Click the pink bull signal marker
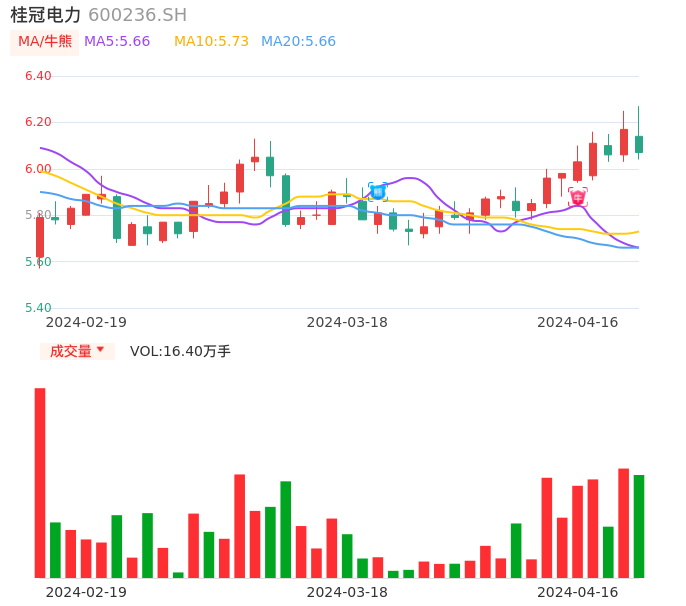 click(578, 197)
